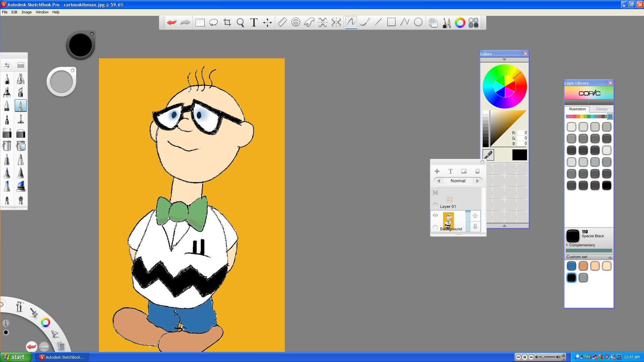Open the Window menu
Screen dimensions: 644x362
tap(42, 12)
